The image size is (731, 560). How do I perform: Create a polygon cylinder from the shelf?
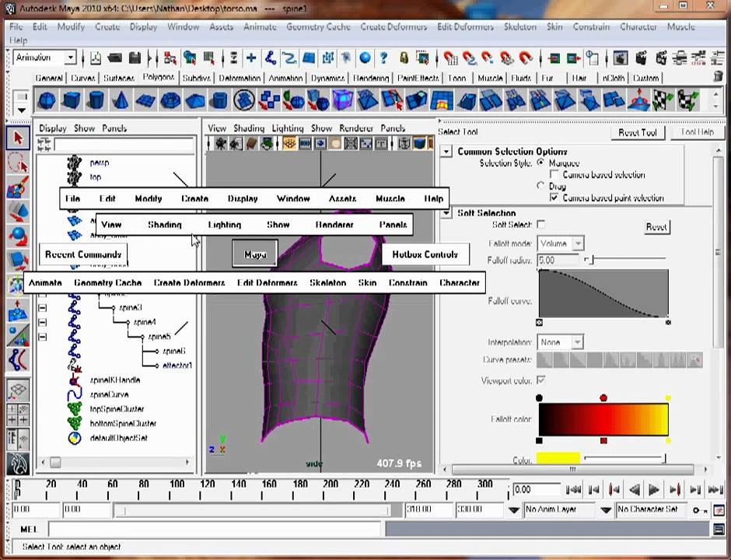(96, 100)
